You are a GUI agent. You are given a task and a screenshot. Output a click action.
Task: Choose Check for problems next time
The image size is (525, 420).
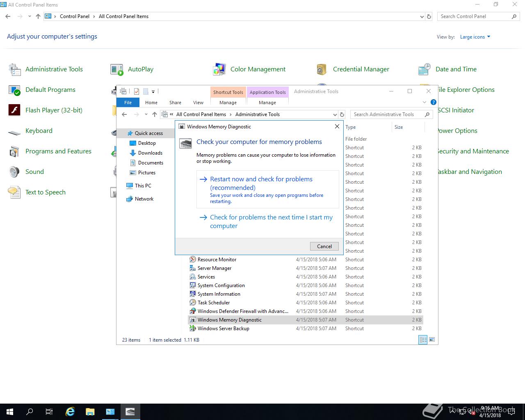click(x=268, y=221)
